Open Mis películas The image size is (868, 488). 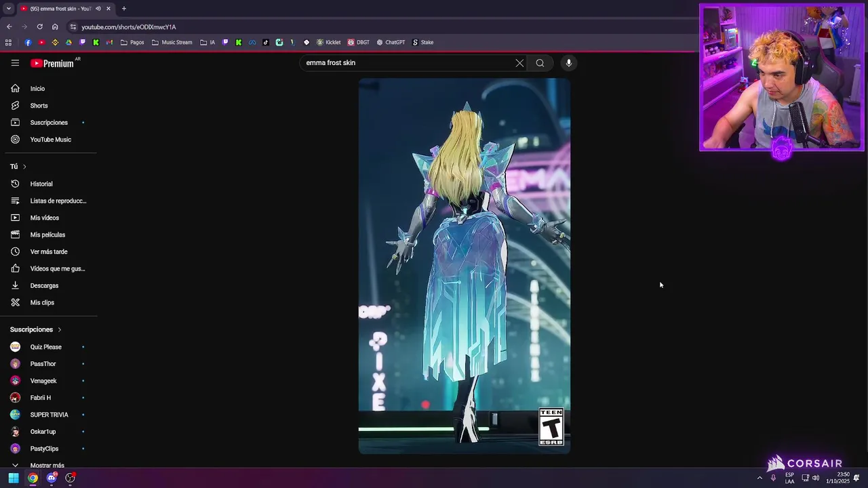(x=47, y=235)
